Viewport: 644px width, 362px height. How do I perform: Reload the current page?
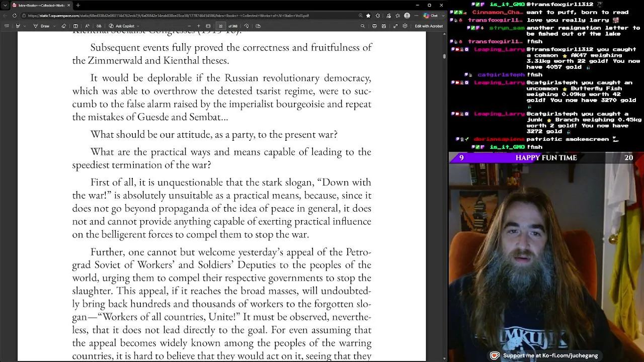coord(15,16)
